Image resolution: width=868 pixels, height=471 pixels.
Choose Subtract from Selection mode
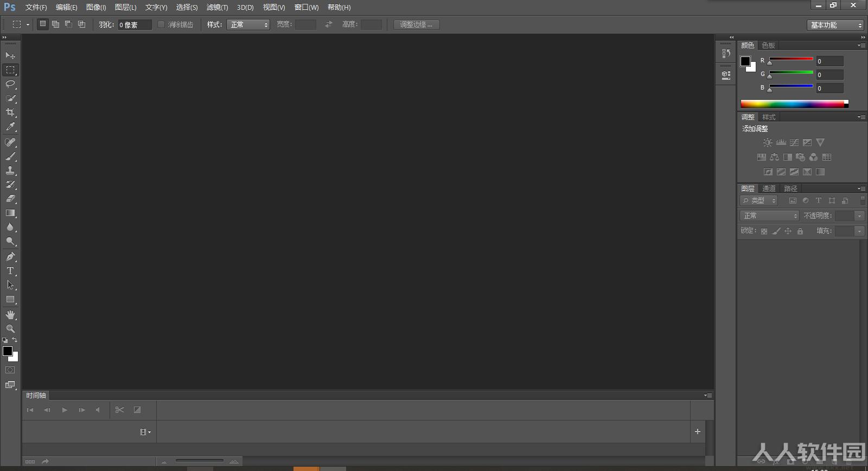click(x=69, y=24)
